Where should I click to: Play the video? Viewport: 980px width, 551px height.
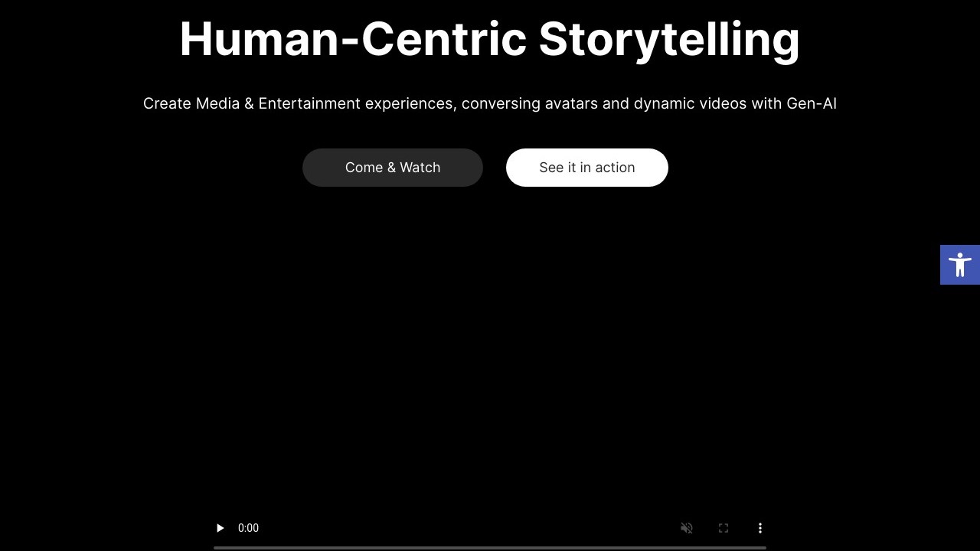[x=220, y=528]
